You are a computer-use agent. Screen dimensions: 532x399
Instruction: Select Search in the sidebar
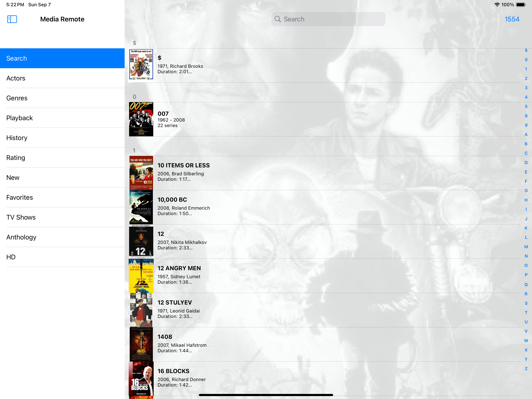point(62,58)
